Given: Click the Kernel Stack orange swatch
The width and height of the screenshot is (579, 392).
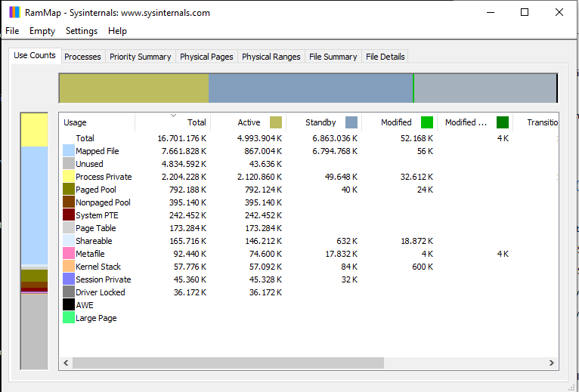Looking at the screenshot, I should 69,267.
